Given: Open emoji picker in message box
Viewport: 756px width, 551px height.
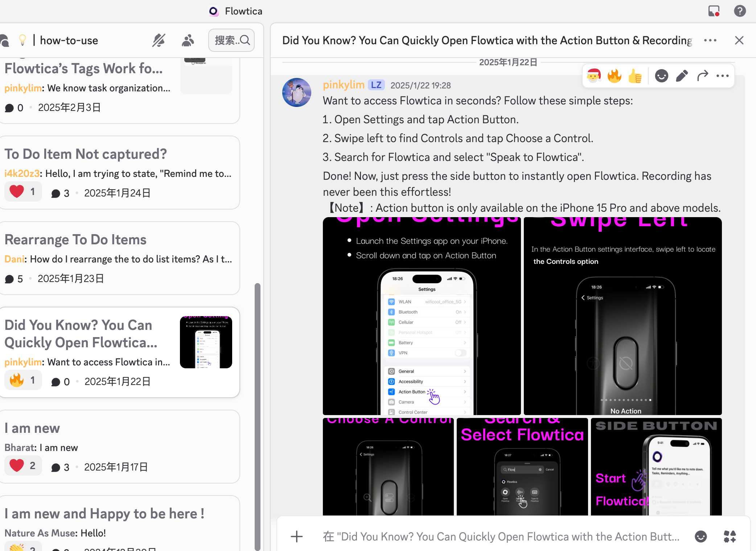Looking at the screenshot, I should coord(701,536).
